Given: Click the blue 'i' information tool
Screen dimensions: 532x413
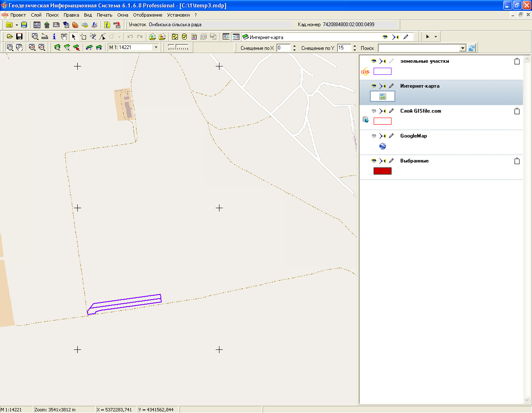Looking at the screenshot, I should click(54, 37).
